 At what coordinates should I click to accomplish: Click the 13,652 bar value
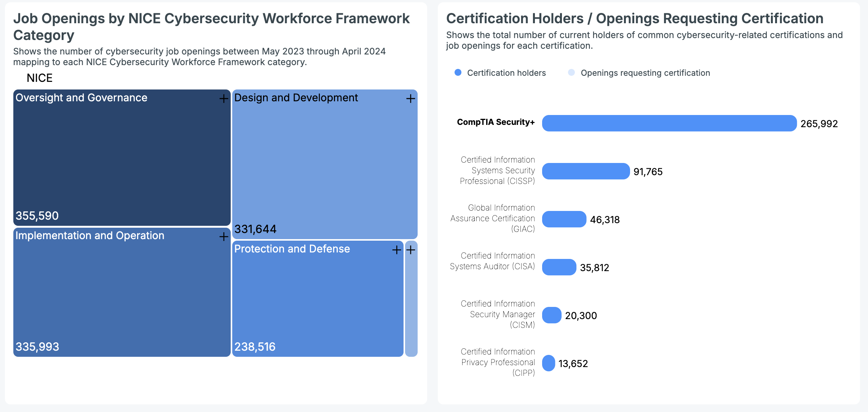click(x=573, y=364)
